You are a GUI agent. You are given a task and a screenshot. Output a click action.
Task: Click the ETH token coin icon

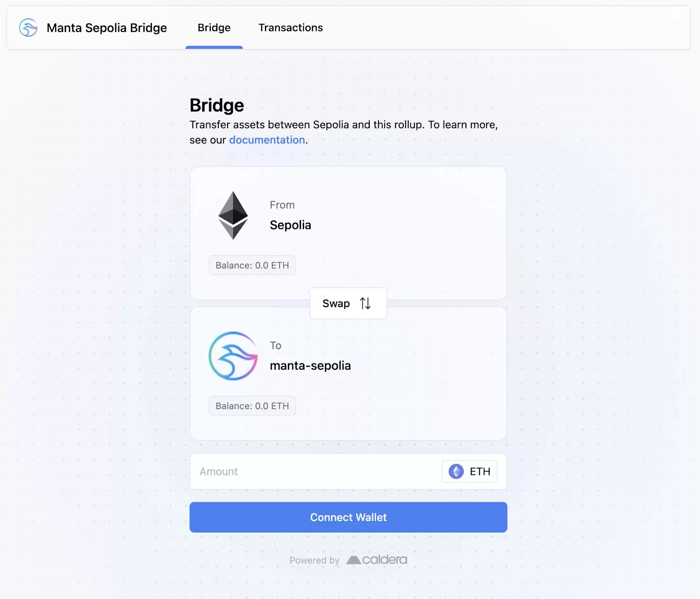[x=456, y=471]
